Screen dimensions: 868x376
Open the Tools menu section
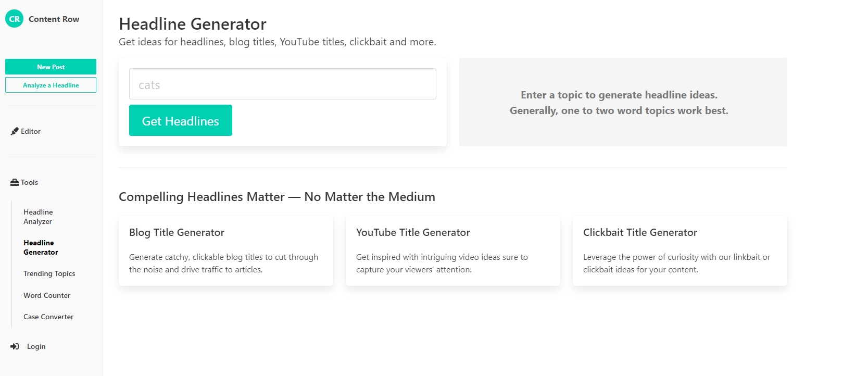[29, 182]
